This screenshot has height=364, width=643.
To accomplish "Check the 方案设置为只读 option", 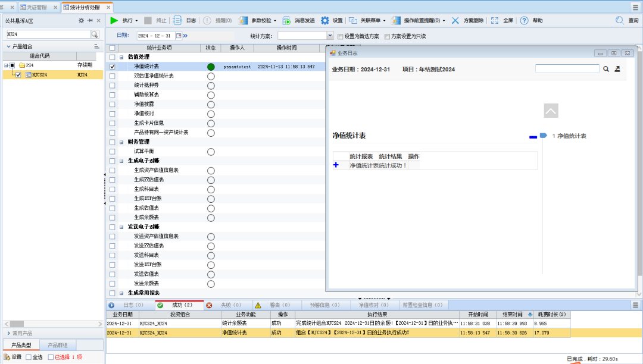I will (387, 36).
